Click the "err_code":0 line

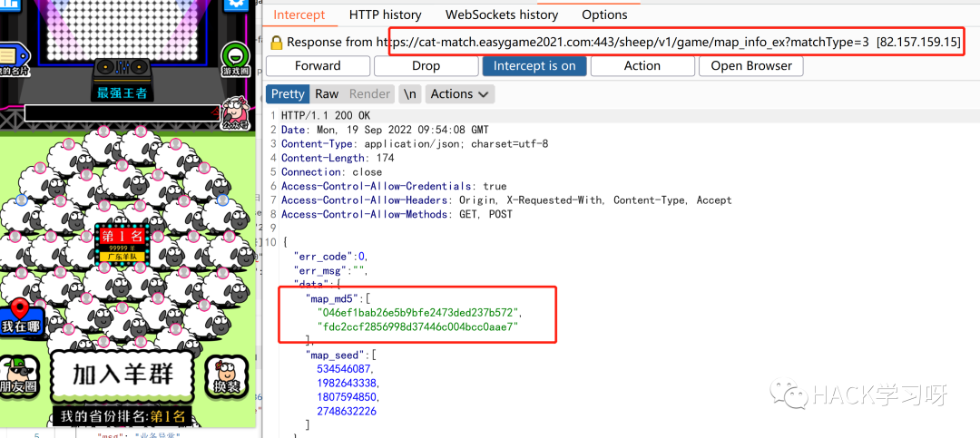pos(331,256)
